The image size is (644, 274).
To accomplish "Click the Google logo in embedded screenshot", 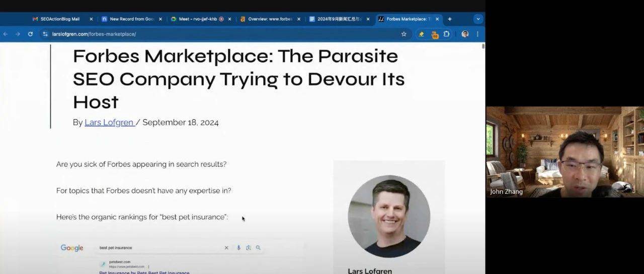I will pyautogui.click(x=72, y=248).
